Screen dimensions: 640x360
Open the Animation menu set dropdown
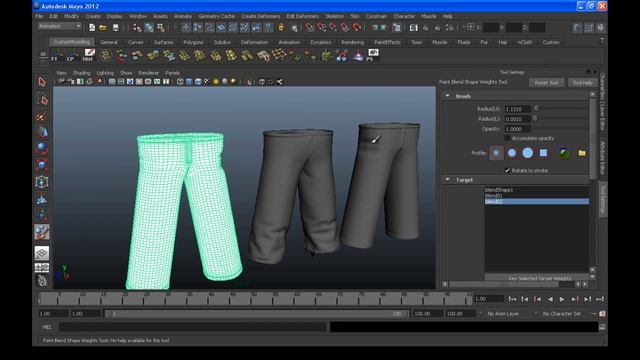pyautogui.click(x=60, y=26)
